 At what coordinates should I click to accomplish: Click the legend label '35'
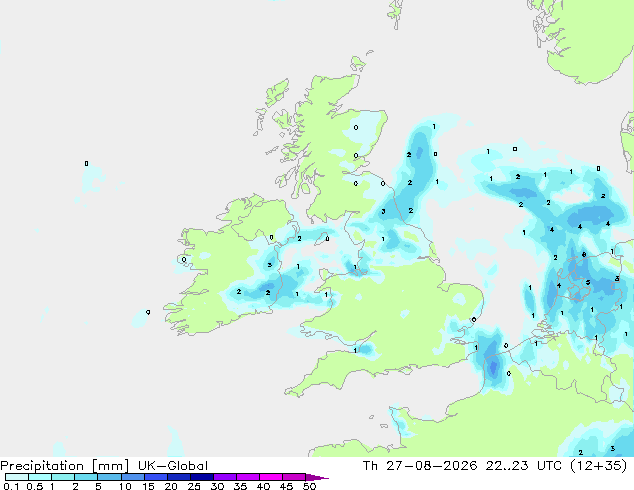240,486
